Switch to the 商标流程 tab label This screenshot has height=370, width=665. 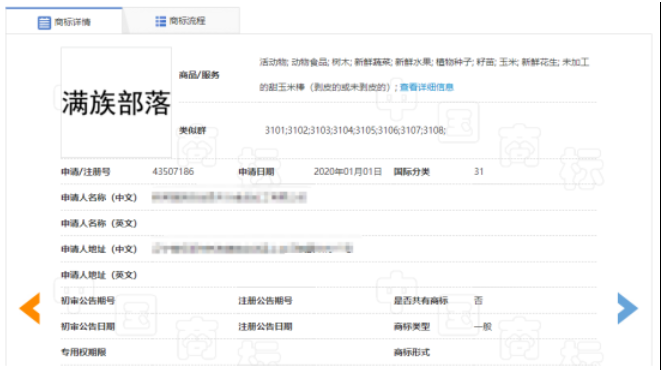187,21
